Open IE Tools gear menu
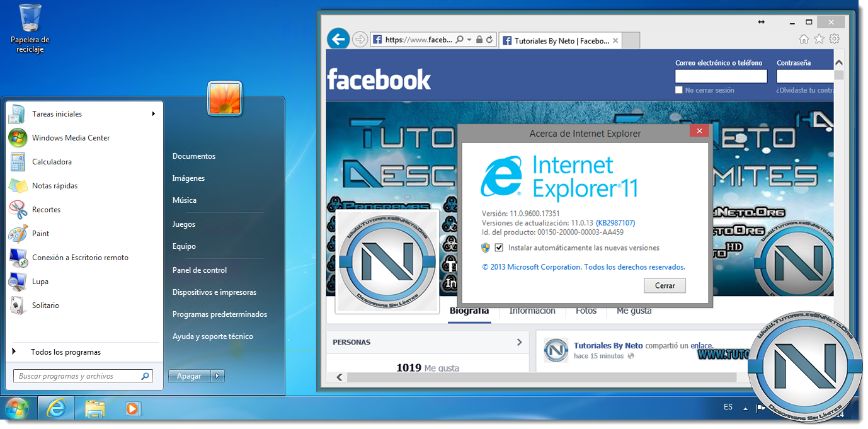This screenshot has height=429, width=868. [834, 39]
